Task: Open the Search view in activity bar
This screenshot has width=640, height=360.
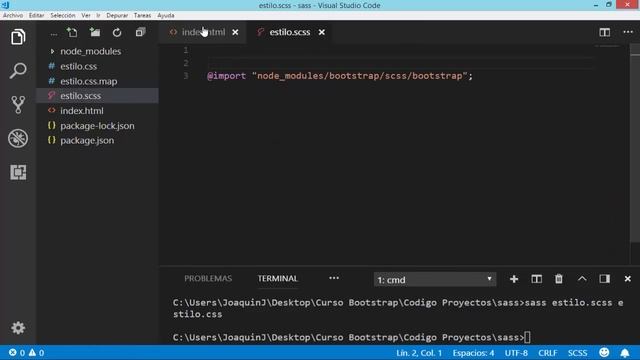Action: 18,71
